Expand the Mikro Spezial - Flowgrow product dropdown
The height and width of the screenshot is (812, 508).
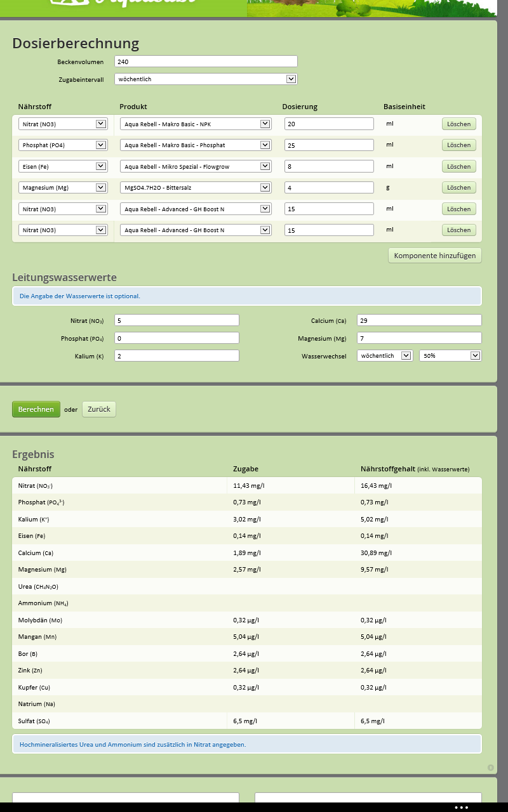point(196,166)
